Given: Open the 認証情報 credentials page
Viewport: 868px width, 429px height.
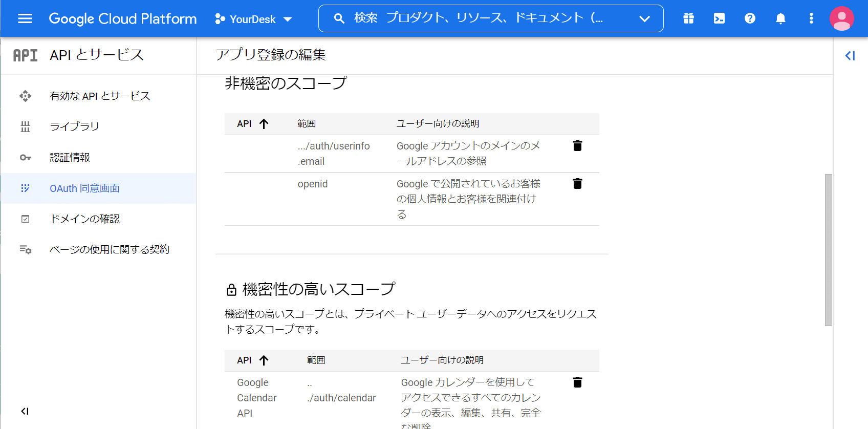Looking at the screenshot, I should pyautogui.click(x=98, y=157).
